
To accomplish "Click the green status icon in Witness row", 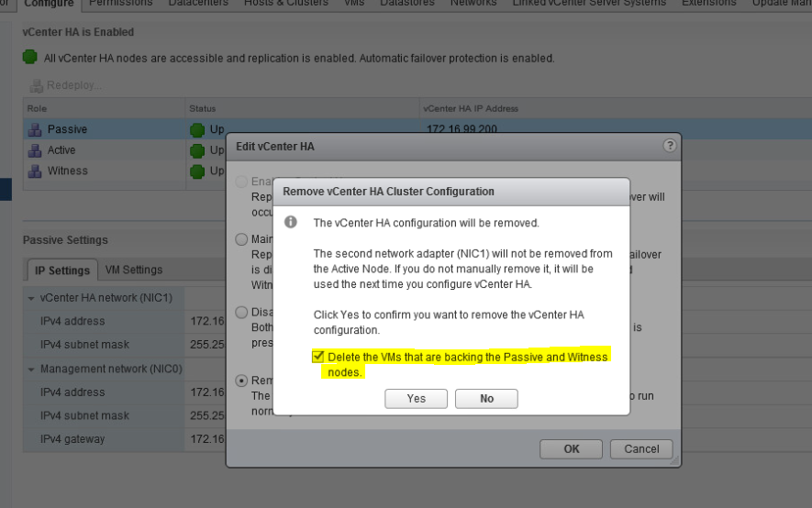I will click(x=197, y=171).
